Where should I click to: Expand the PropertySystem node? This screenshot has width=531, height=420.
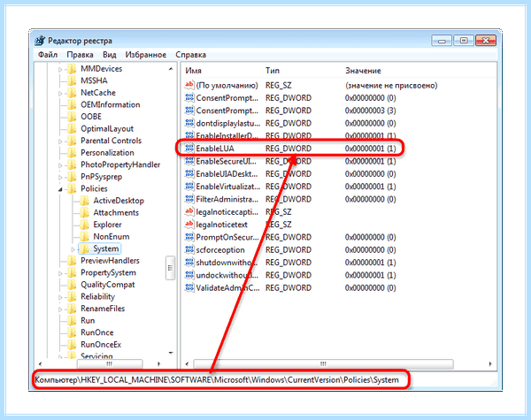[x=60, y=273]
